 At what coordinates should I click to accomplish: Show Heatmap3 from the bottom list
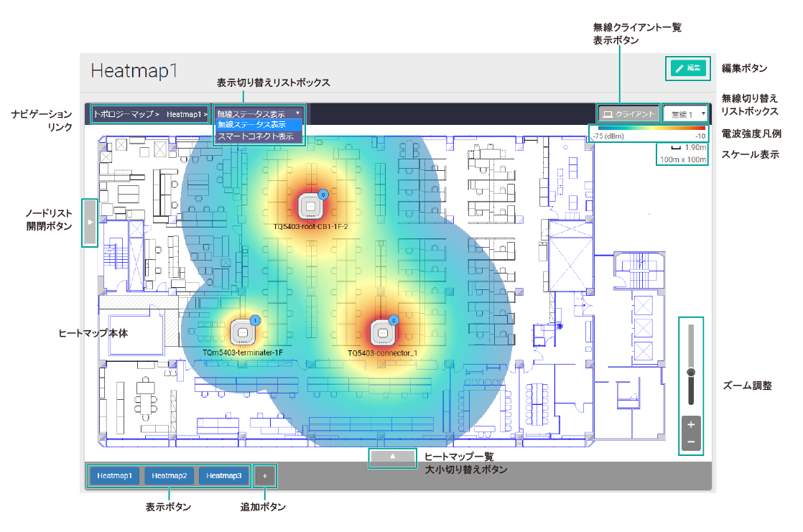(x=224, y=476)
